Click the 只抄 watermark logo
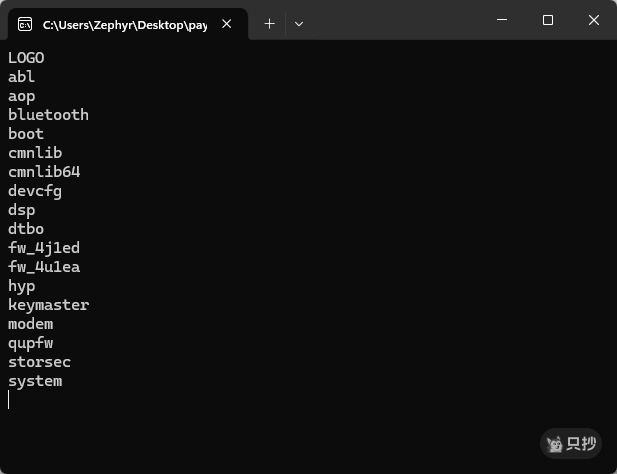The width and height of the screenshot is (617, 474). pyautogui.click(x=571, y=443)
